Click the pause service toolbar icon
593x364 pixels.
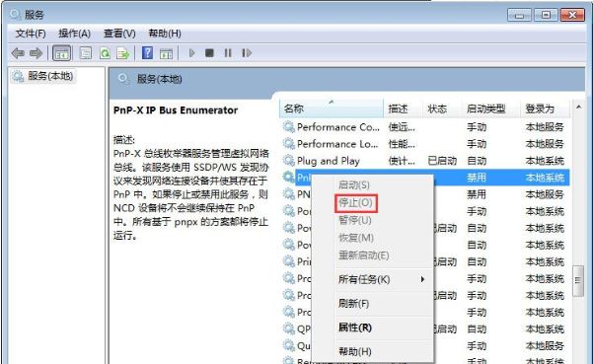228,53
